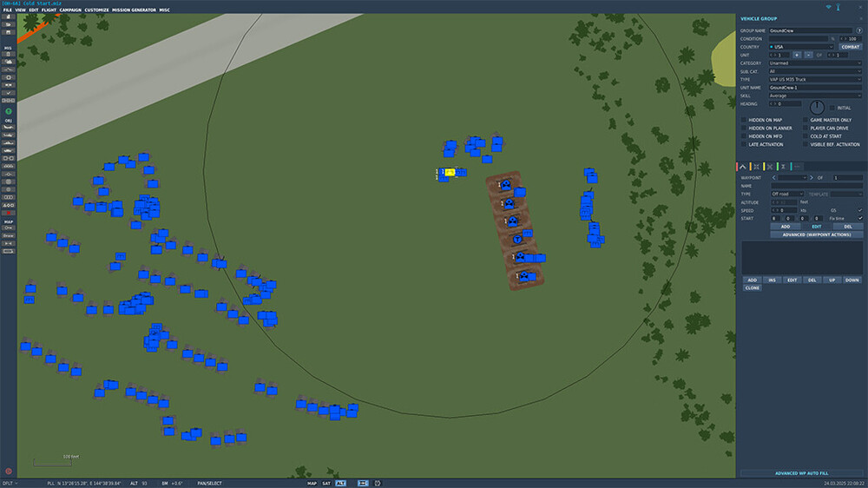Click the COMBAT button
The image size is (868, 488).
coord(851,47)
